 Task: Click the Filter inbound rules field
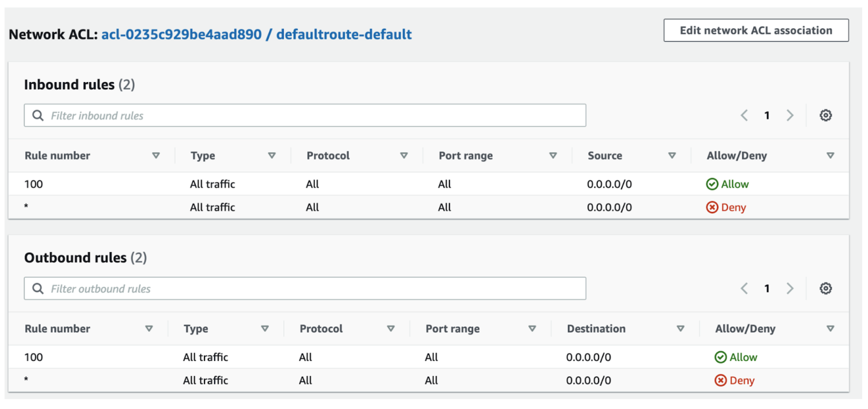pyautogui.click(x=284, y=115)
